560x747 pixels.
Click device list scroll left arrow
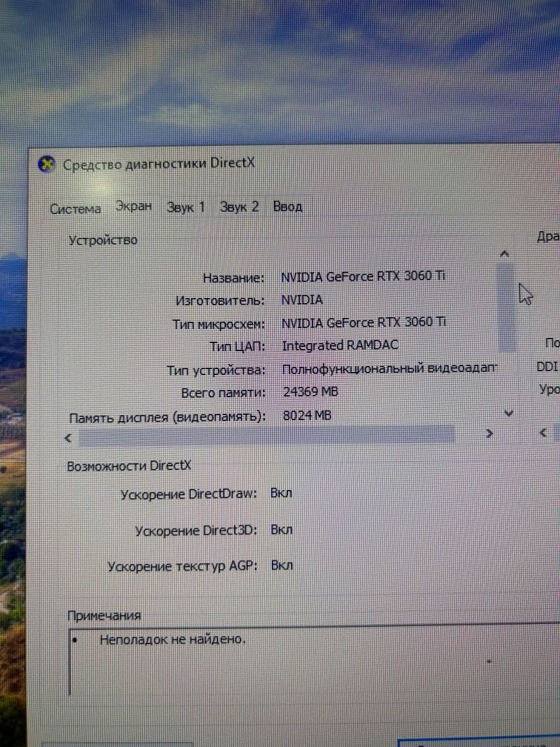click(69, 438)
